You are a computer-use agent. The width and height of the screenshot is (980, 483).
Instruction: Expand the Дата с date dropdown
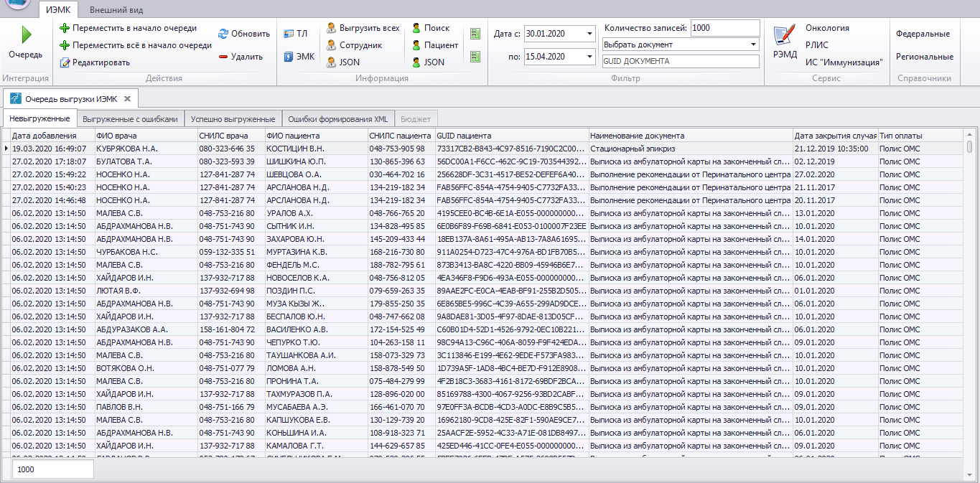click(x=589, y=34)
